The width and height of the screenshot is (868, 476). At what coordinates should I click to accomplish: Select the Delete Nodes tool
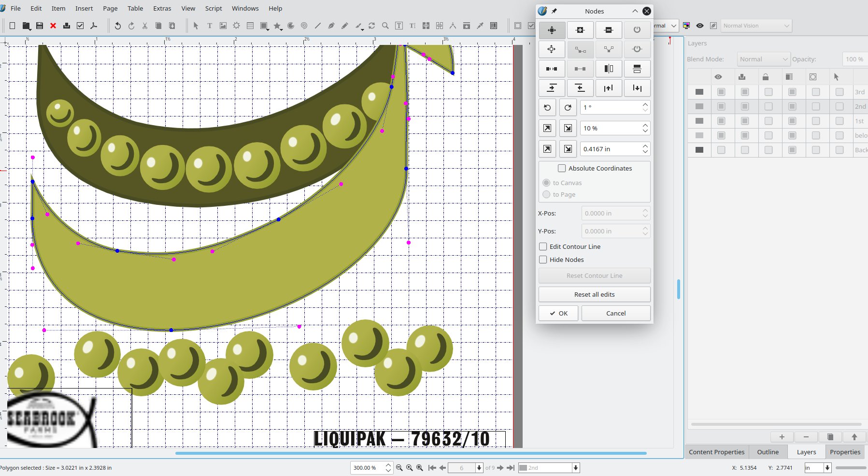coord(609,30)
